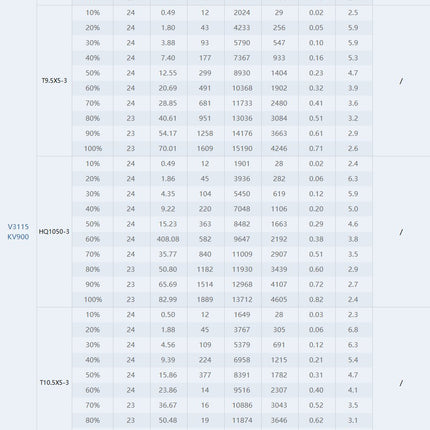Click the 70.01 current cell
Viewport: 430px width, 430px height.
tap(168, 148)
